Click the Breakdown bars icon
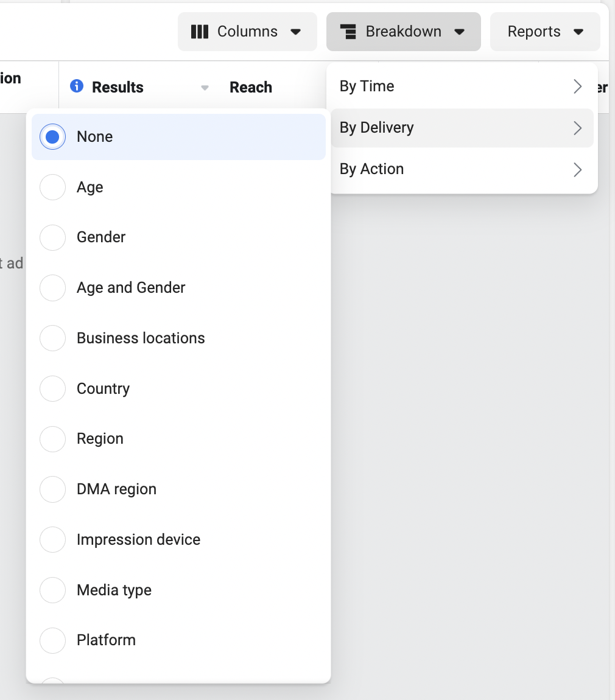Viewport: 615px width, 700px height. click(x=349, y=31)
